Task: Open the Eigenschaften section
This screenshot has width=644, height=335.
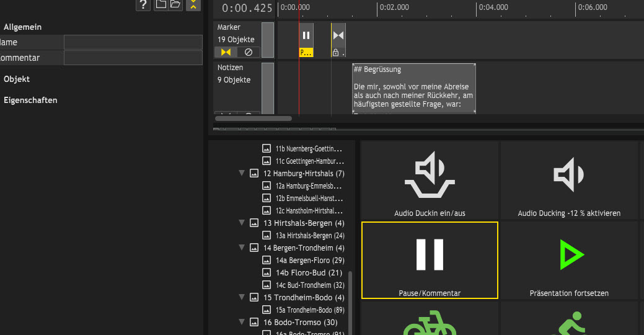Action: (x=30, y=100)
